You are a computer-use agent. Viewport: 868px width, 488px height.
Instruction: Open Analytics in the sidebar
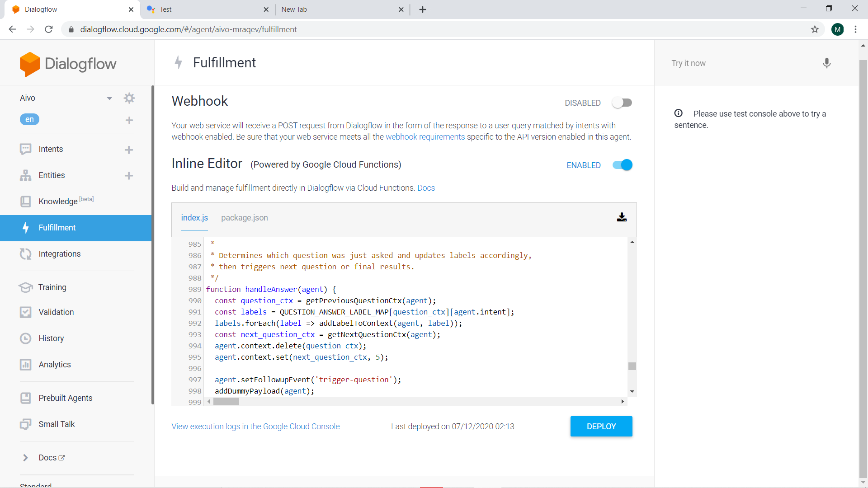pos(54,365)
